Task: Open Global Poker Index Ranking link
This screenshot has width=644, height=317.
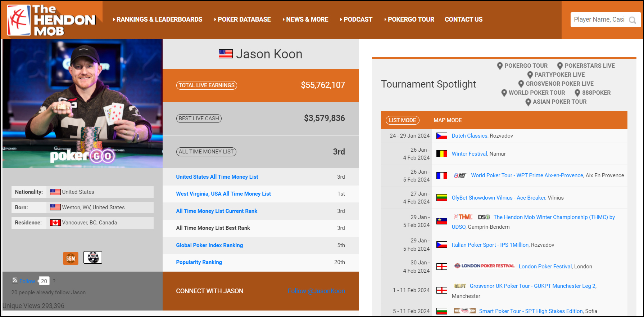Action: coord(209,245)
